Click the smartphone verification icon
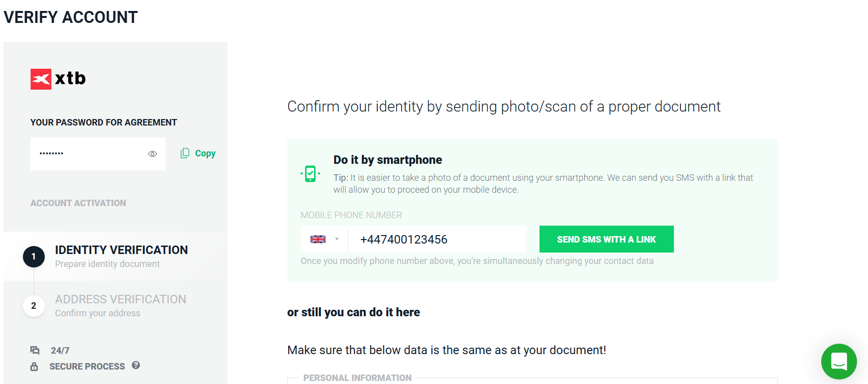 tap(310, 174)
